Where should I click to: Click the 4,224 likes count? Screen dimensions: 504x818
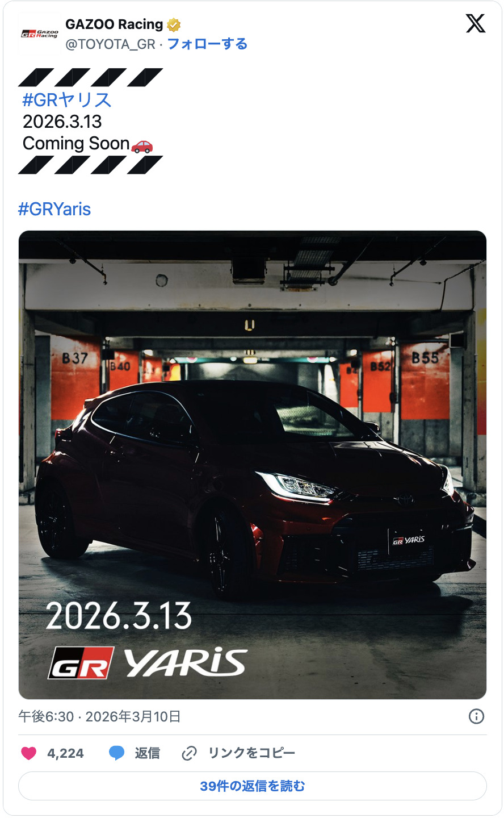point(65,754)
